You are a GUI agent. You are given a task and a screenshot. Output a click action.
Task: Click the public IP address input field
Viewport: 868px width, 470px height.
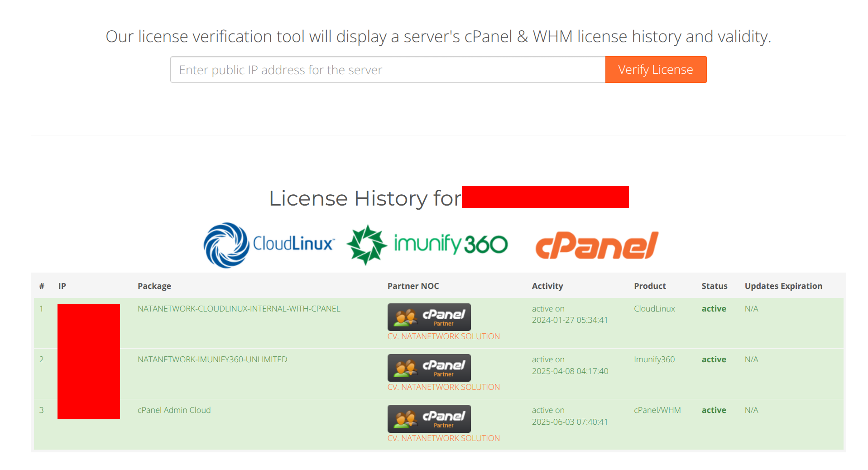click(x=387, y=69)
